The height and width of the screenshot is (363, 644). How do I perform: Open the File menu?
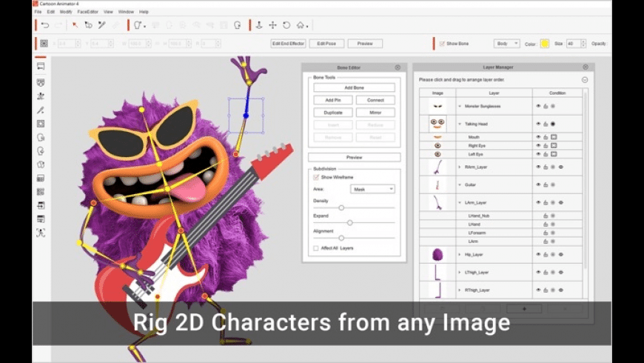tap(38, 12)
